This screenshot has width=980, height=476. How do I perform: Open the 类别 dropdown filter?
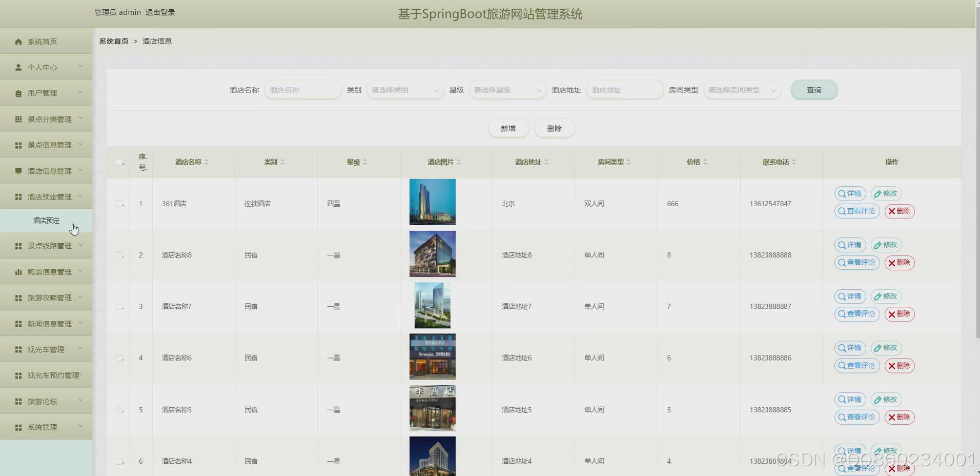click(405, 90)
